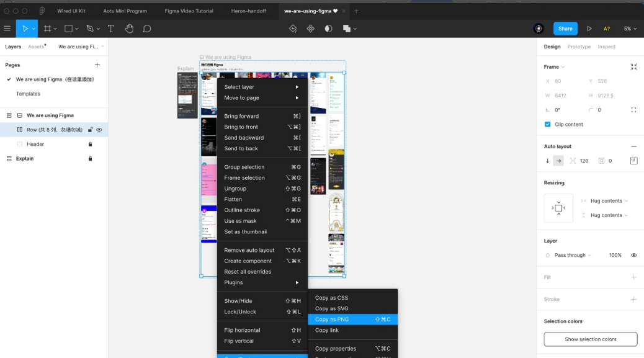This screenshot has height=358, width=644.
Task: Select the Comment tool
Action: 147,29
